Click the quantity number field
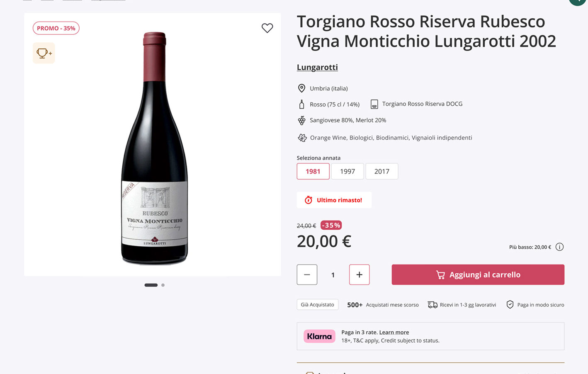Viewport: 588px width, 374px height. tap(333, 275)
